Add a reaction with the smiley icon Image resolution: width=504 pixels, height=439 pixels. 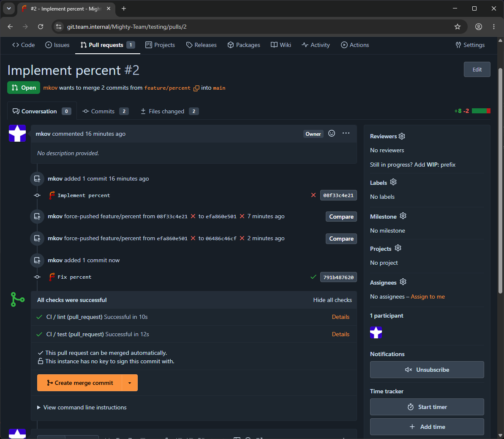pos(332,133)
